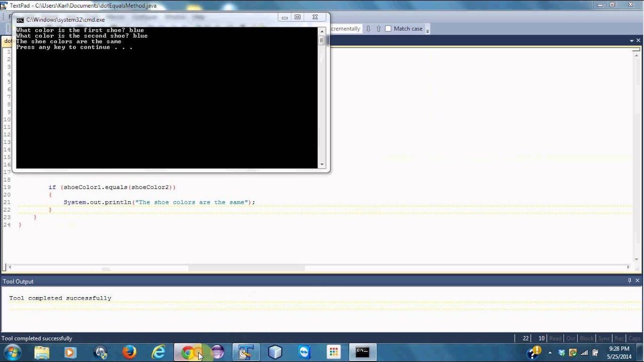Launch Windows Media Player from the taskbar

[x=70, y=352]
